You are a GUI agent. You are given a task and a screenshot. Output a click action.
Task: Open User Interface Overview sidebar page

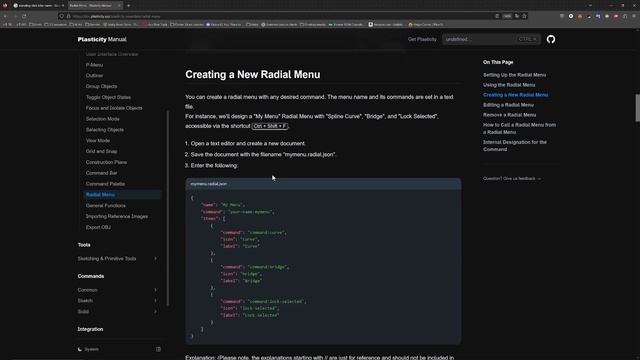112,54
